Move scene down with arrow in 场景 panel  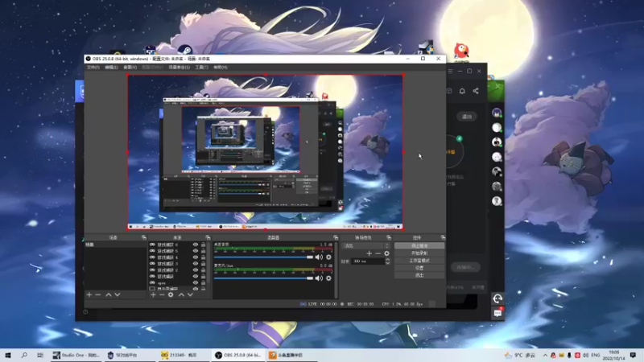(118, 294)
